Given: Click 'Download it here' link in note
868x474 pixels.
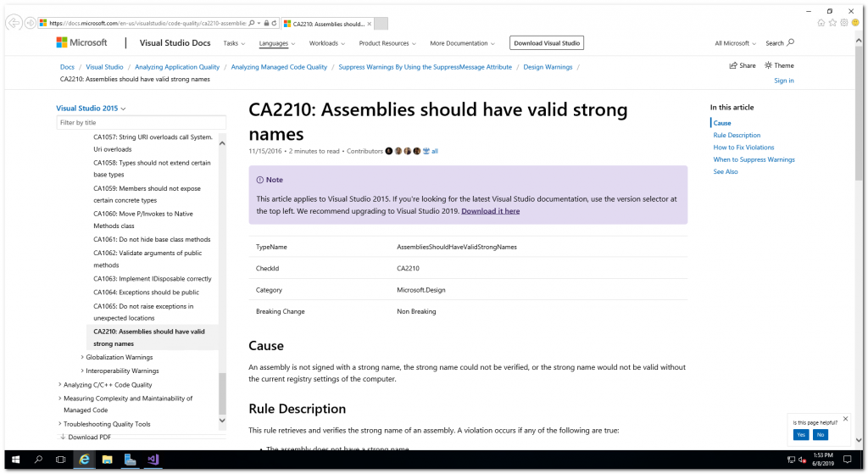Looking at the screenshot, I should (491, 211).
